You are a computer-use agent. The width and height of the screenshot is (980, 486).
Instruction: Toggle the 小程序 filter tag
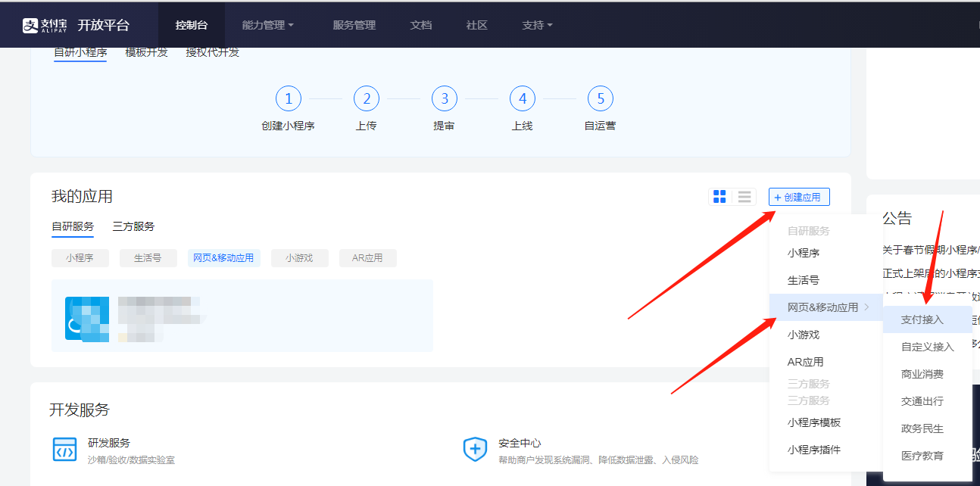pos(80,258)
